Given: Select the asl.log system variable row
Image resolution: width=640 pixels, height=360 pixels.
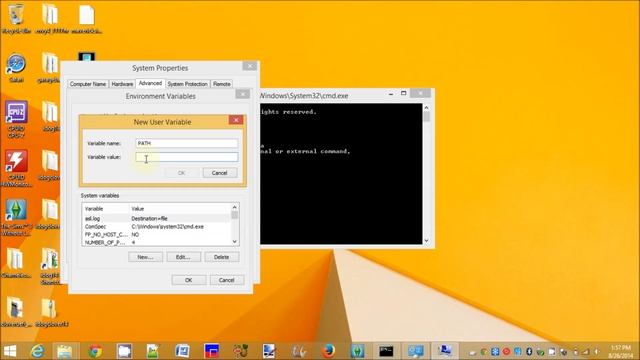Looking at the screenshot, I should (x=156, y=219).
